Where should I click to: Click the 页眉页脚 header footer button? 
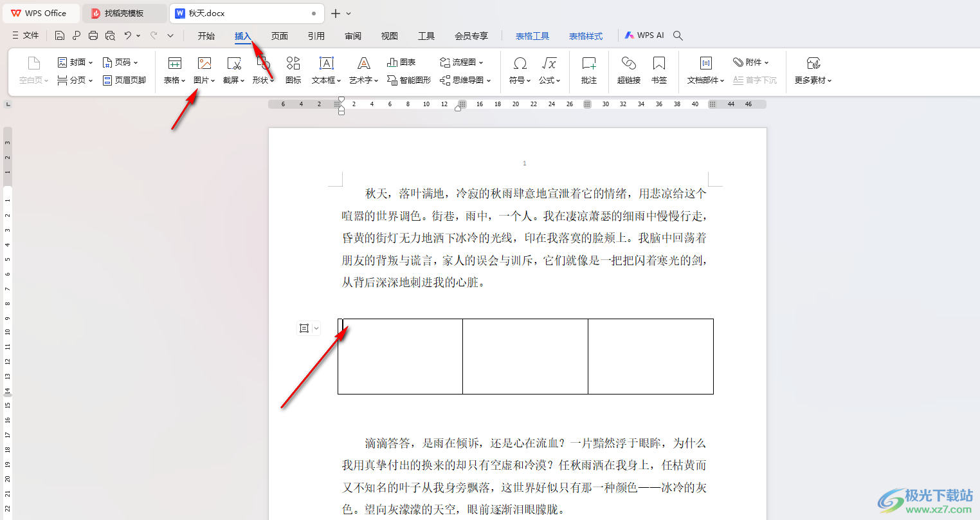point(125,80)
